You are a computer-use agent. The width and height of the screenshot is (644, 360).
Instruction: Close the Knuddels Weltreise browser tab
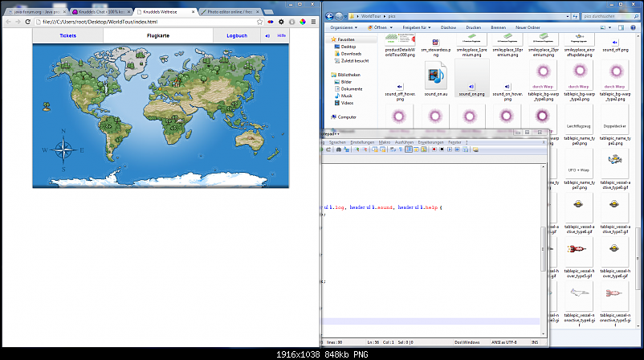193,12
